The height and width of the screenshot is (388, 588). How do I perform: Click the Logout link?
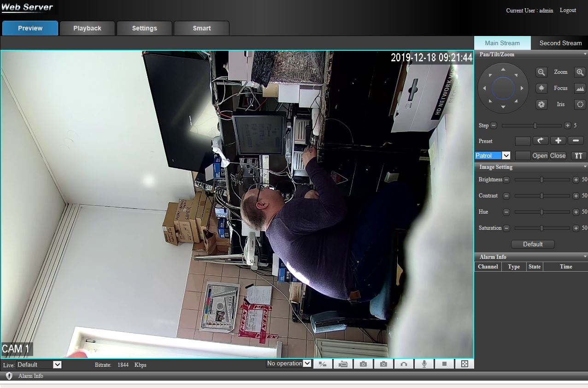568,10
